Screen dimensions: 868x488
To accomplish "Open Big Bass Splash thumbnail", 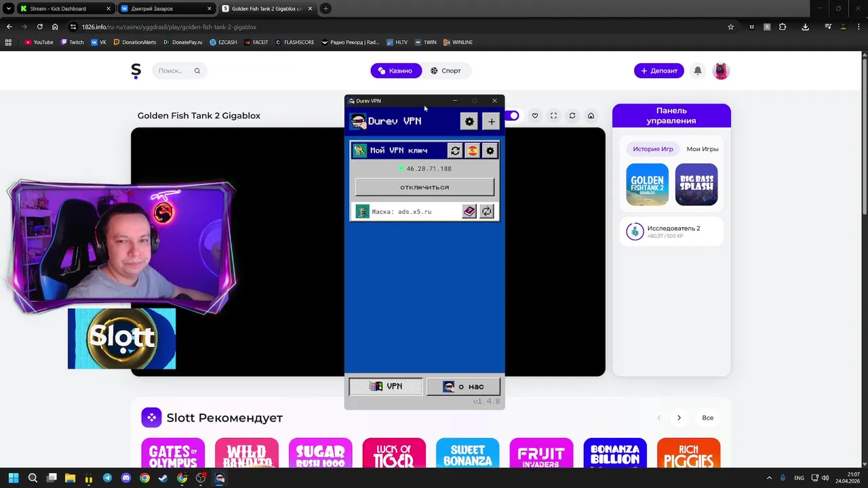I will 696,184.
